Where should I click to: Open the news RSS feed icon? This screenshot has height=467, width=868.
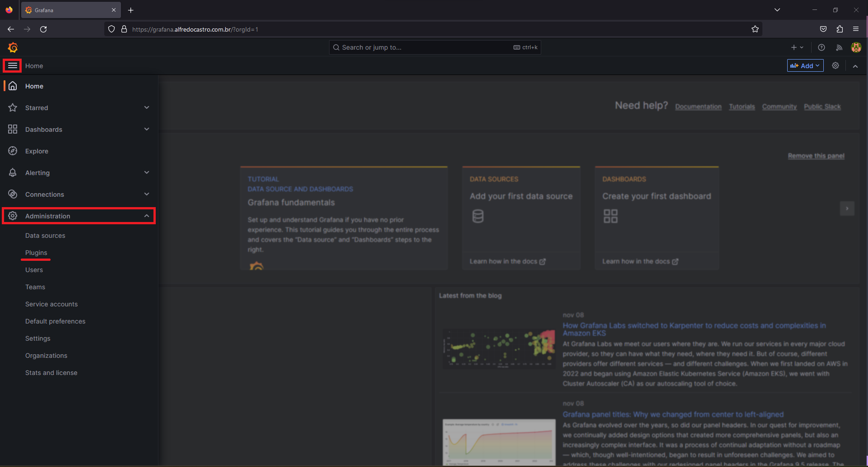839,47
